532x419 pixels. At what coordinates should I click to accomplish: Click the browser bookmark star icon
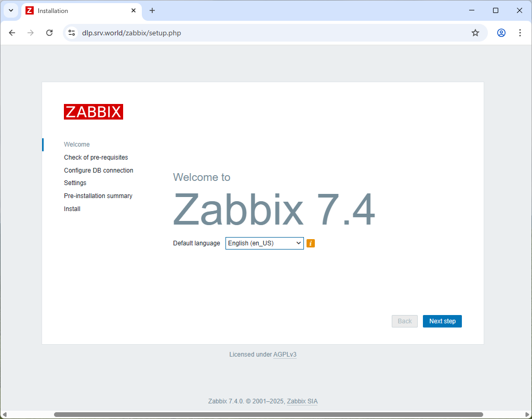pyautogui.click(x=475, y=32)
